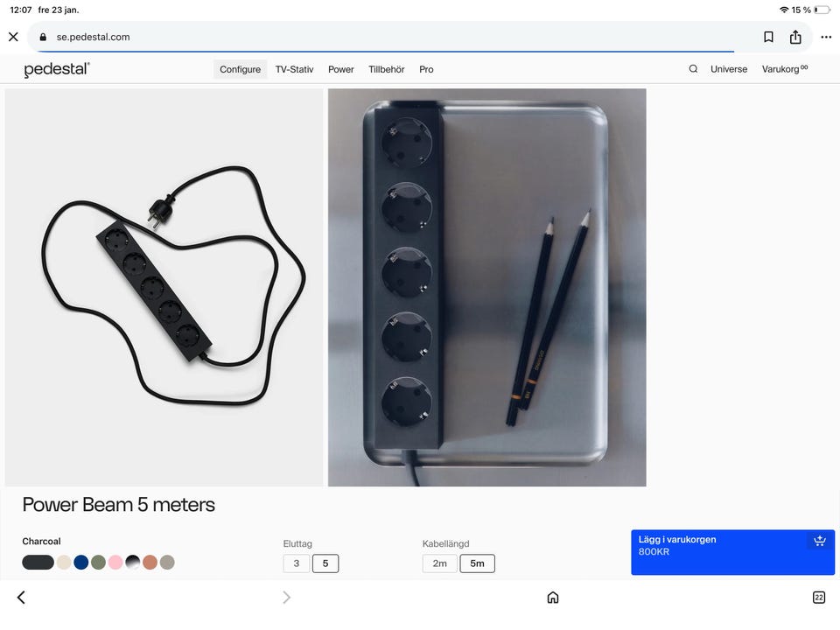The height and width of the screenshot is (630, 840).
Task: Select the pink color swatch
Action: pos(115,562)
